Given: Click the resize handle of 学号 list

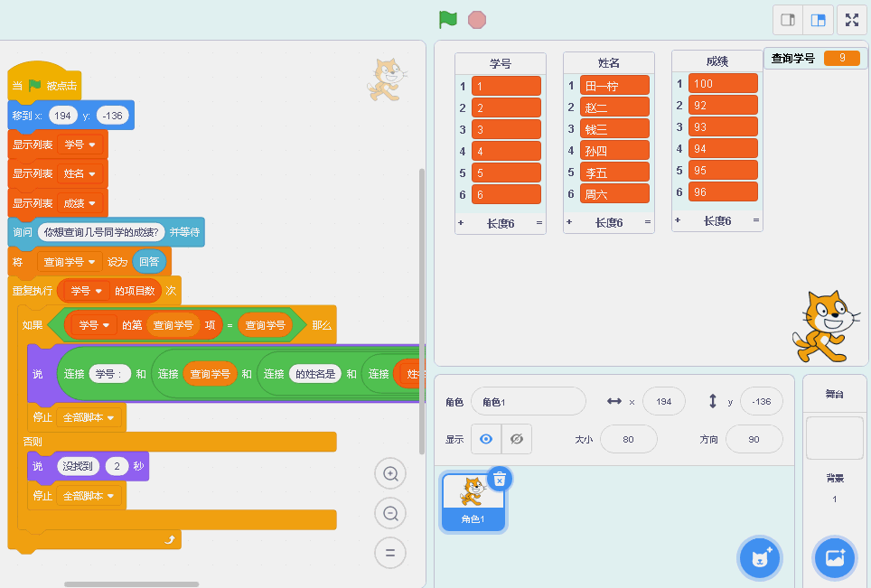Looking at the screenshot, I should [x=539, y=223].
